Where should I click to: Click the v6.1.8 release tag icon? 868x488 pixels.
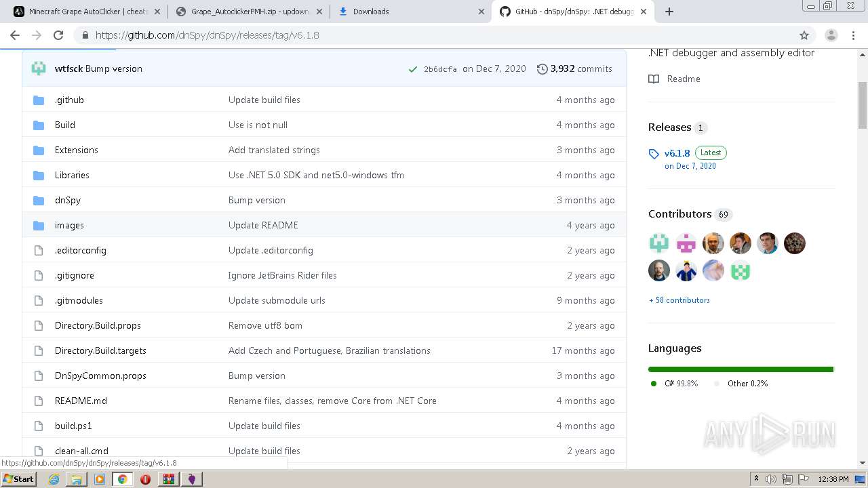(654, 154)
